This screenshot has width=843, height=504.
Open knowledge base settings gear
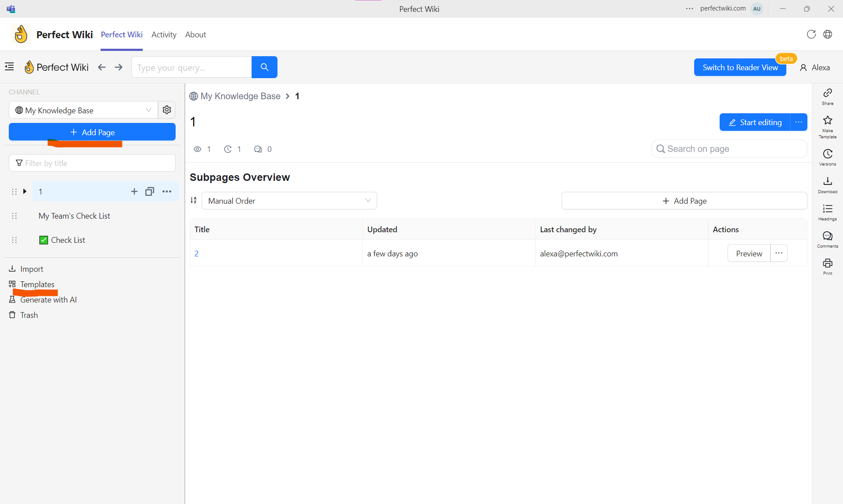pos(166,110)
